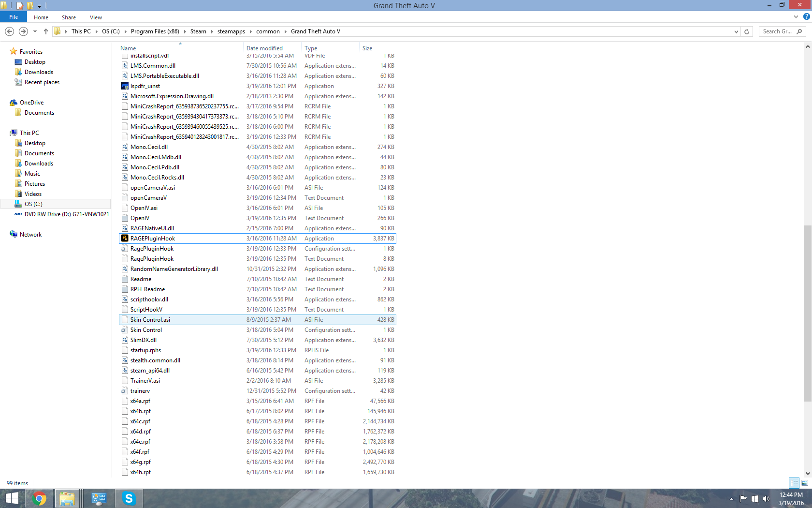Image resolution: width=812 pixels, height=508 pixels.
Task: Open the chevron after OS (C:) in the address bar
Action: tap(126, 31)
